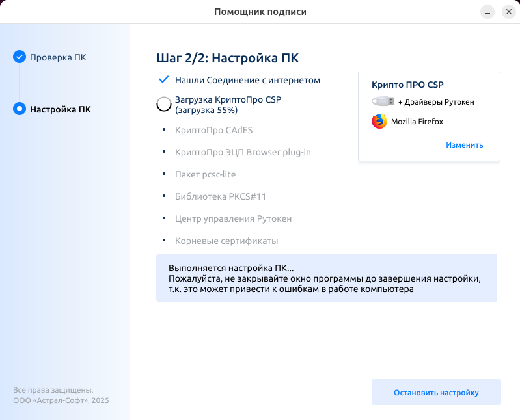Click the Остановить настройку button
This screenshot has height=420, width=520.
tap(436, 392)
